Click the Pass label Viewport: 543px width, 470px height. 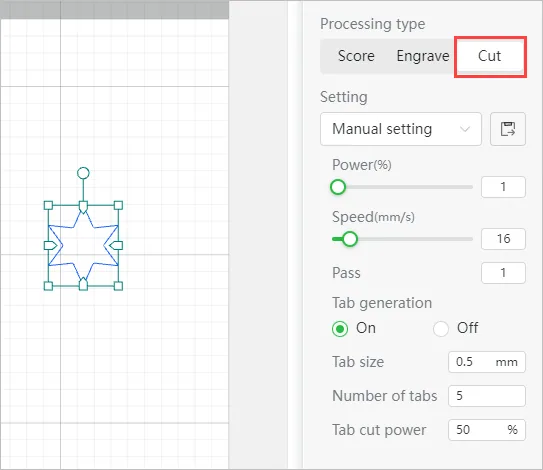click(346, 273)
